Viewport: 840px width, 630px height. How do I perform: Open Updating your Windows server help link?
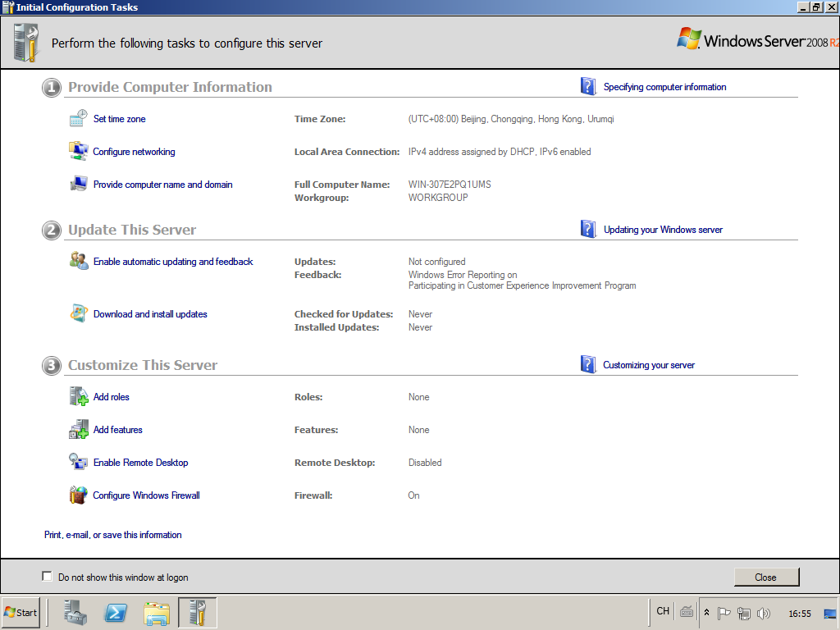pyautogui.click(x=663, y=230)
